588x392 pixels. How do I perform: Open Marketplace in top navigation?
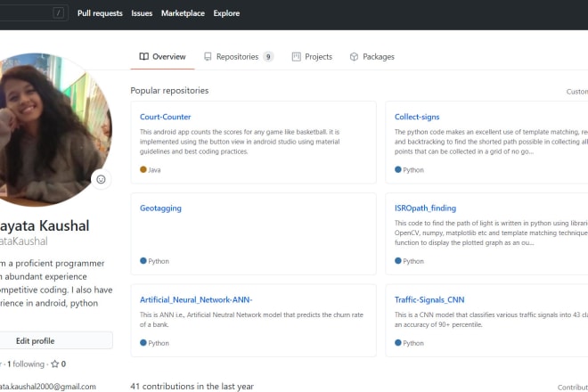pos(183,13)
